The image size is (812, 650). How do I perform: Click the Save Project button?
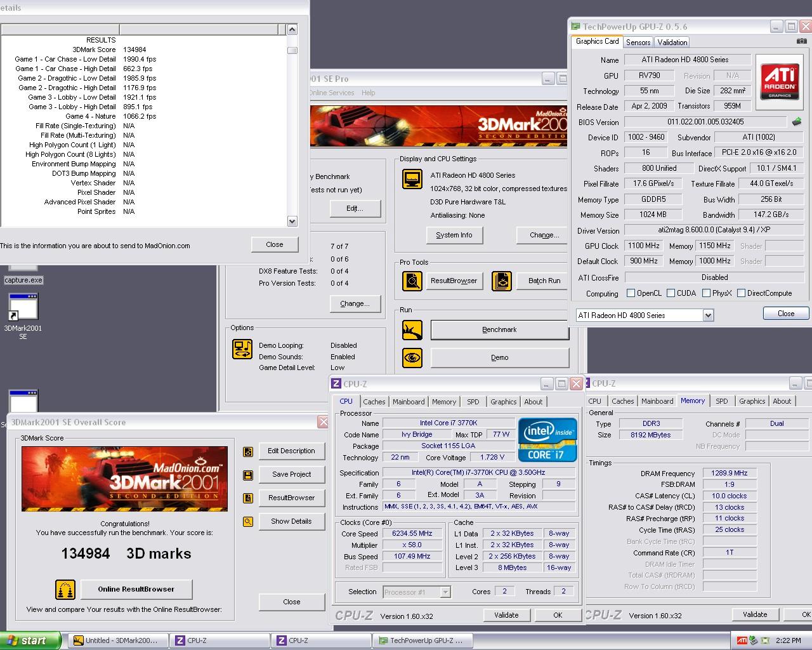(291, 475)
